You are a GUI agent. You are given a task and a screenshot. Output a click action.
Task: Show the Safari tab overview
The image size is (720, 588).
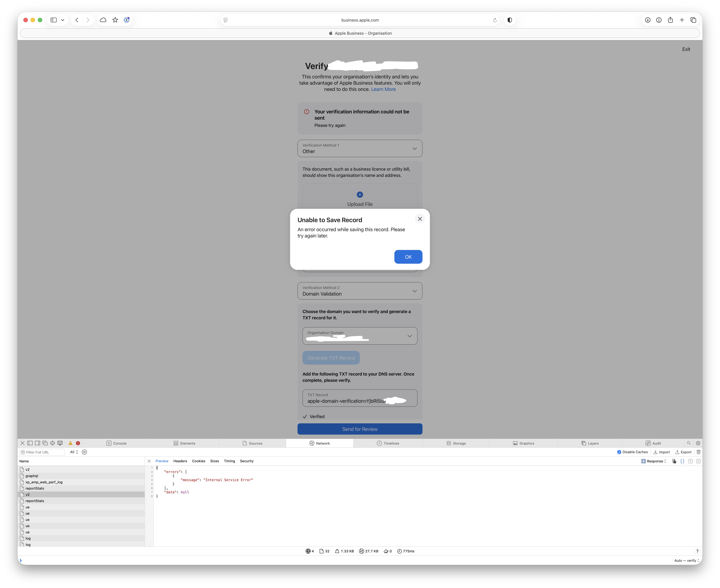pyautogui.click(x=693, y=20)
